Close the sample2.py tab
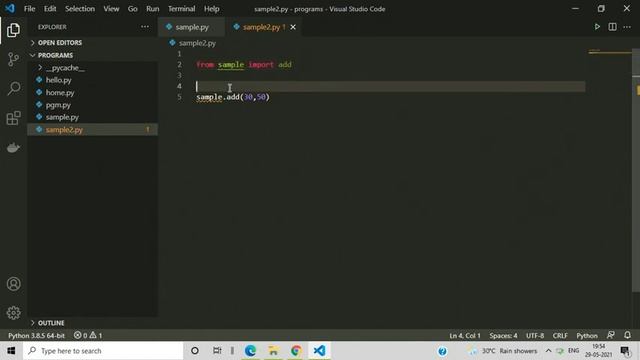The height and width of the screenshot is (360, 640). click(293, 27)
